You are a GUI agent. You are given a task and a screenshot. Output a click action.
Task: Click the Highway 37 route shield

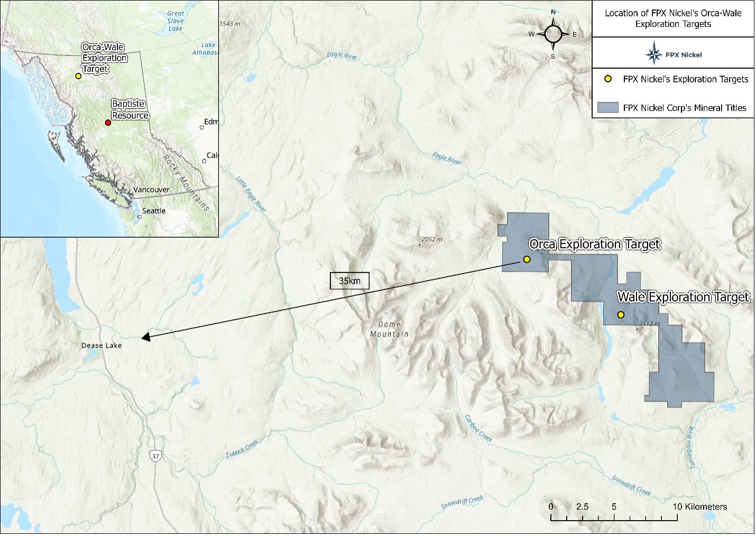click(155, 455)
